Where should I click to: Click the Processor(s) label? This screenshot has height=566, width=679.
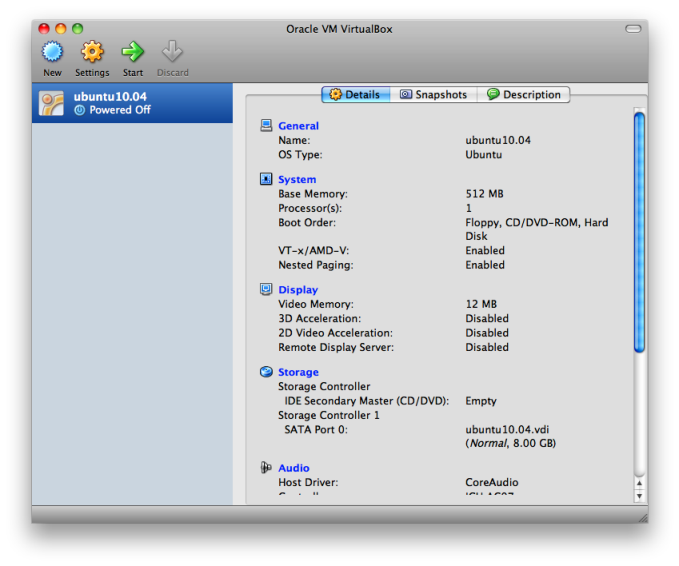[310, 208]
